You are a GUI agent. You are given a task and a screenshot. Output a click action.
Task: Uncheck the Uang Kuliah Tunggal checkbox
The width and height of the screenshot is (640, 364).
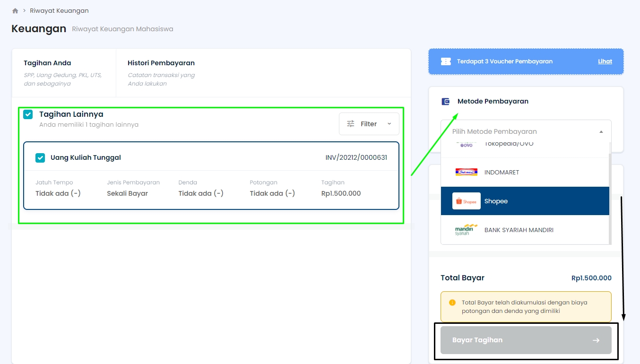[40, 158]
